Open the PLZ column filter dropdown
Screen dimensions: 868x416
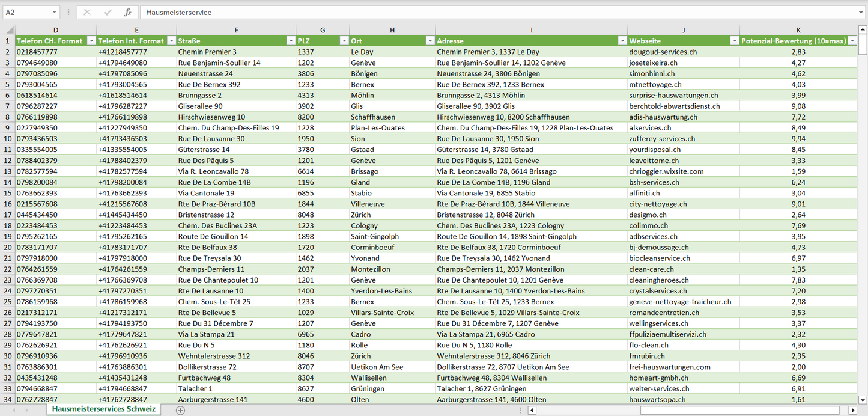pyautogui.click(x=344, y=41)
